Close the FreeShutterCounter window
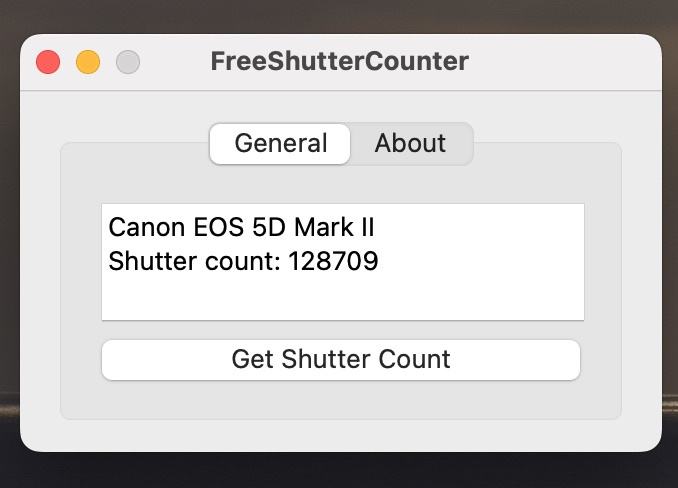 (x=48, y=62)
